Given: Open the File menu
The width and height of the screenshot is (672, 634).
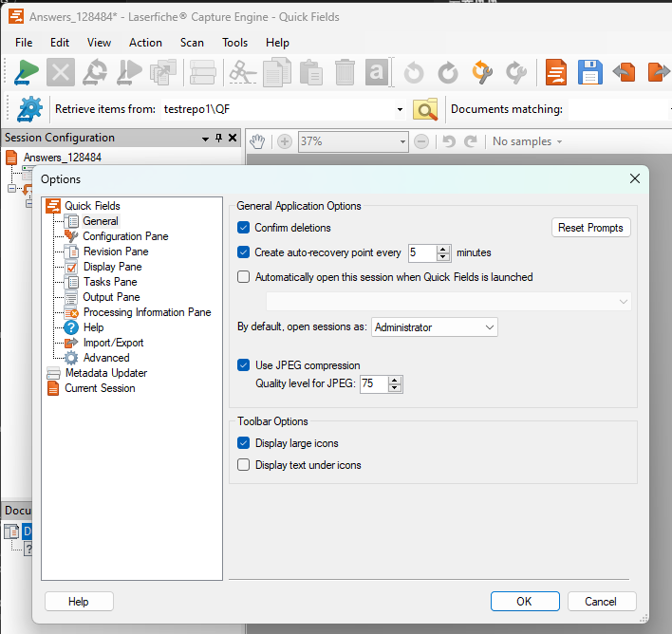Looking at the screenshot, I should [24, 43].
